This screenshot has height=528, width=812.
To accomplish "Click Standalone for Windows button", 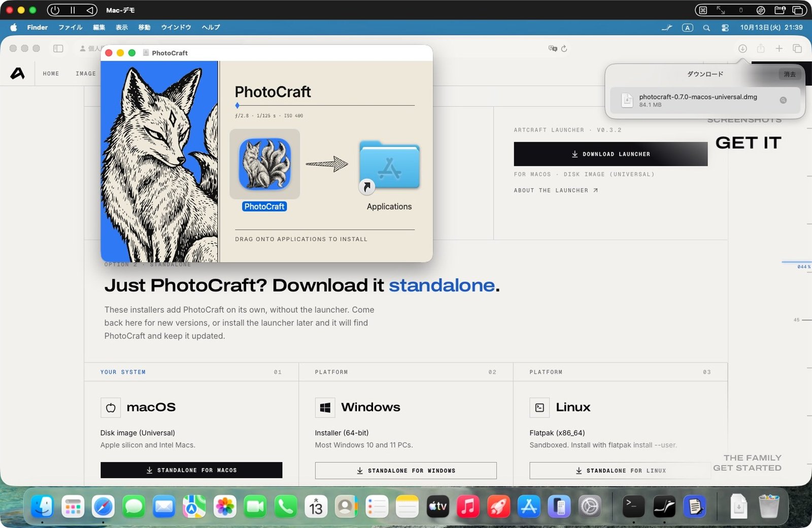I will coord(405,471).
